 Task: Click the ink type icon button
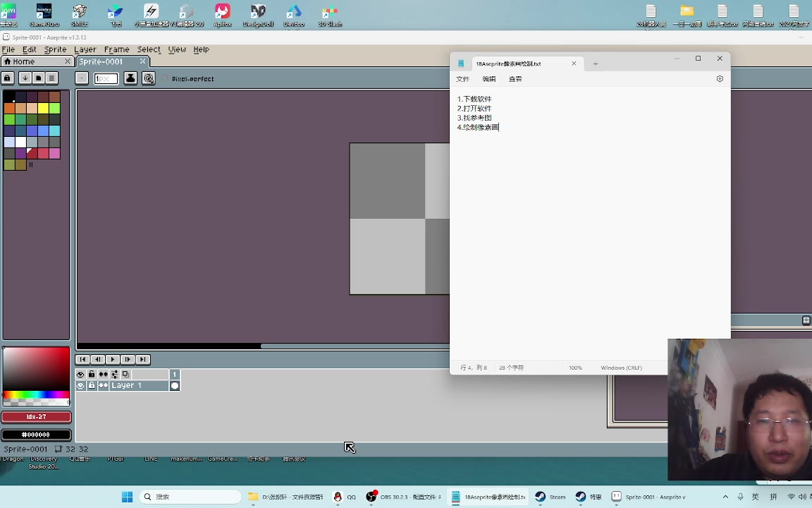point(130,78)
